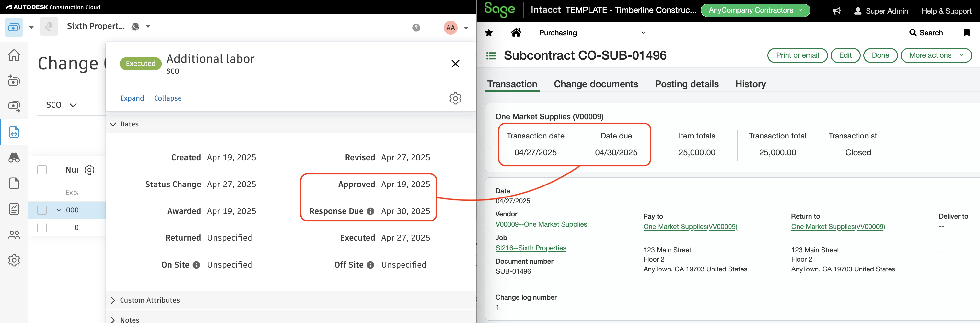Click info icon next to On Site
This screenshot has width=980, height=323.
pos(196,265)
